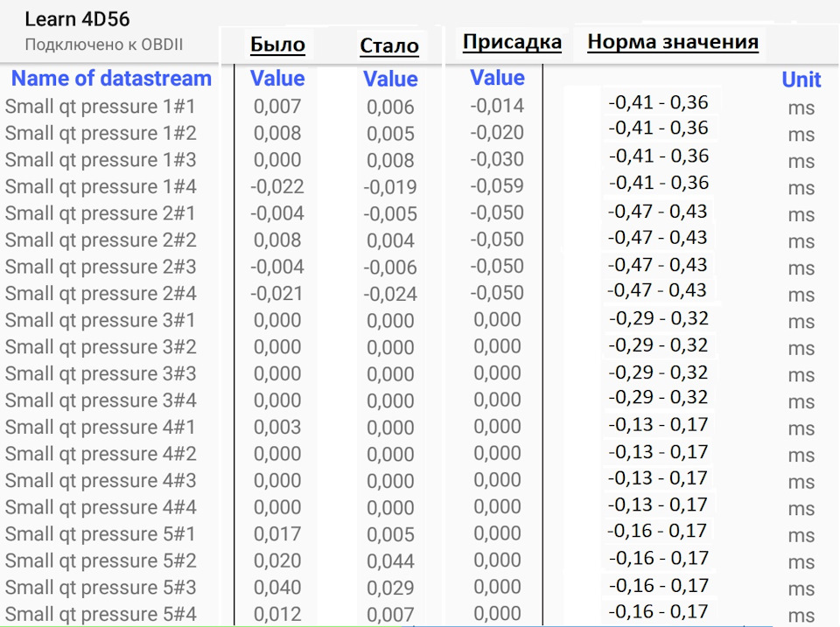Click Стало value 0,029 for 5#3

click(390, 589)
